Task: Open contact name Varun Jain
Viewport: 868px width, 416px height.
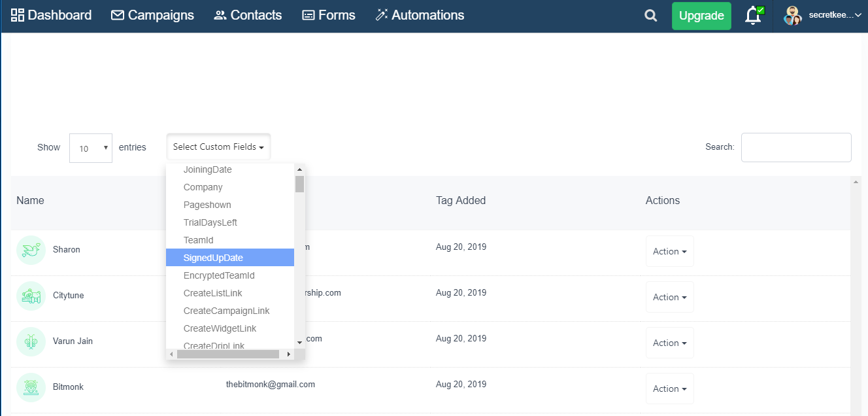Action: point(73,341)
